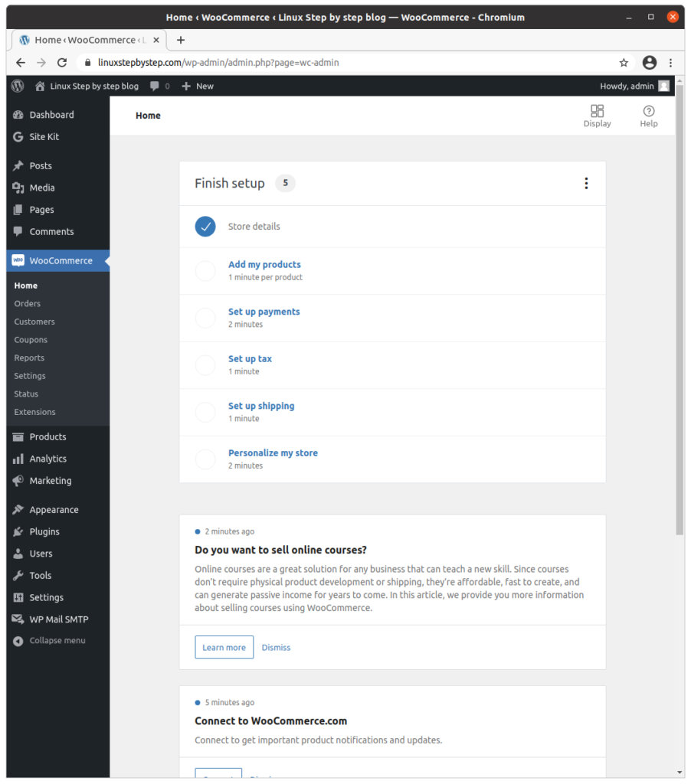Click the Site Kit Google icon

(x=18, y=137)
